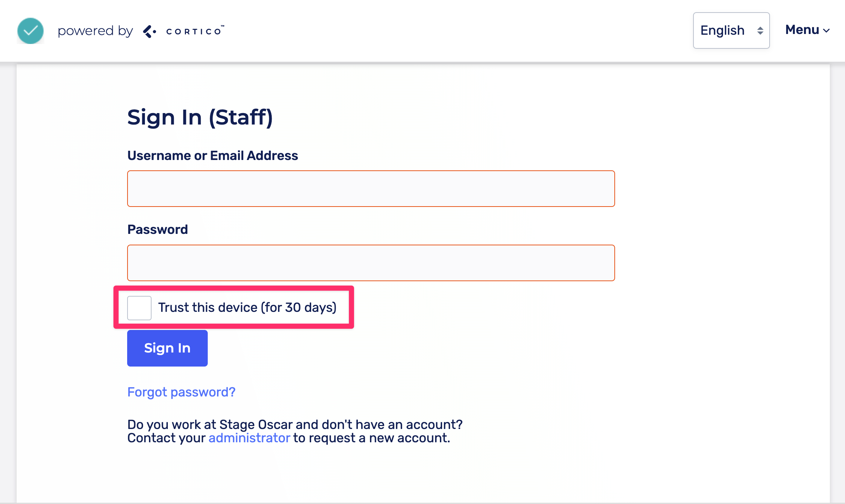Click the "powered by" text
The width and height of the screenshot is (845, 504).
[x=95, y=31]
